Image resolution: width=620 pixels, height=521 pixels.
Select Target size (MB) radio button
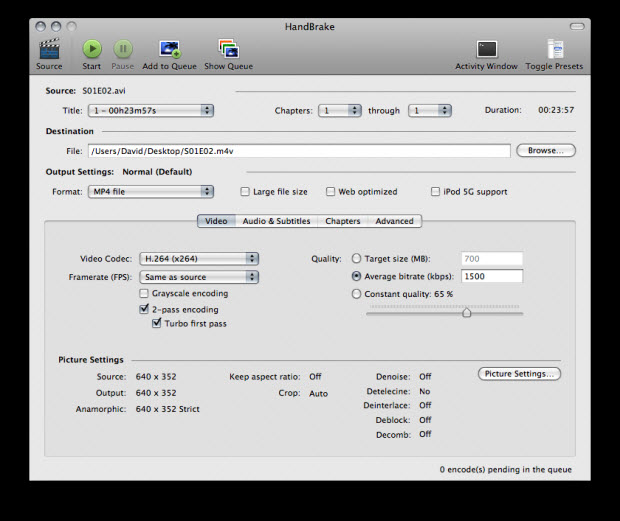tap(356, 259)
